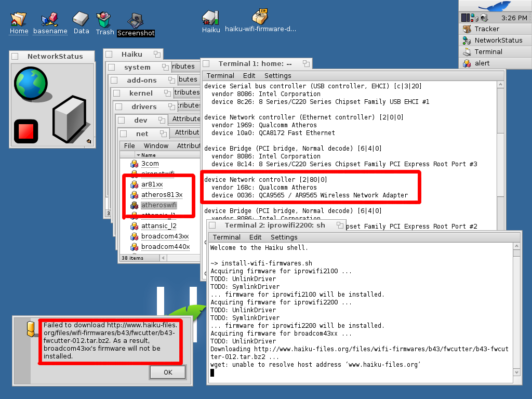Switch to Terminal in the Deskbar
The image size is (532, 399).
[495, 51]
